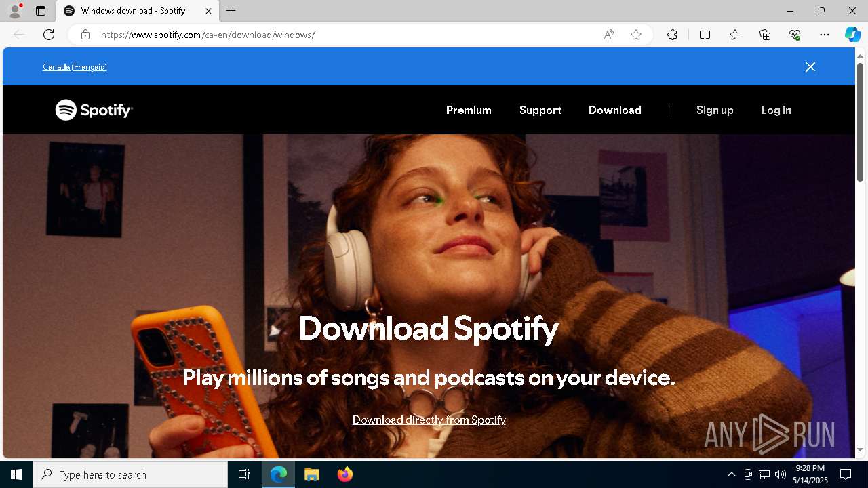
Task: Dismiss the blue Canada language banner
Action: click(810, 66)
